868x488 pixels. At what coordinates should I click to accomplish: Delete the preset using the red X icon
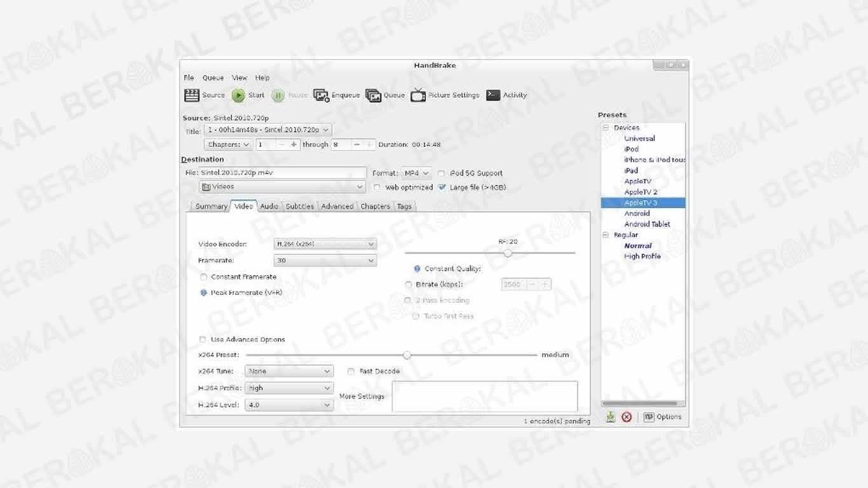(x=627, y=417)
